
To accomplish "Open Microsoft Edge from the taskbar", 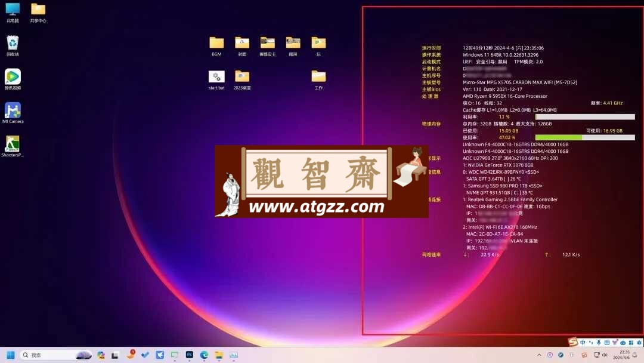I will click(204, 355).
